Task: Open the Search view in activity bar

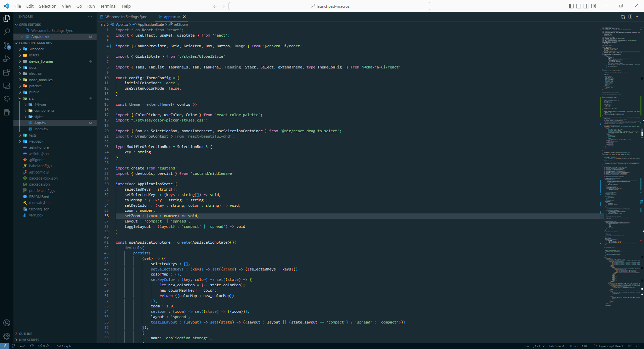Action: 7,32
